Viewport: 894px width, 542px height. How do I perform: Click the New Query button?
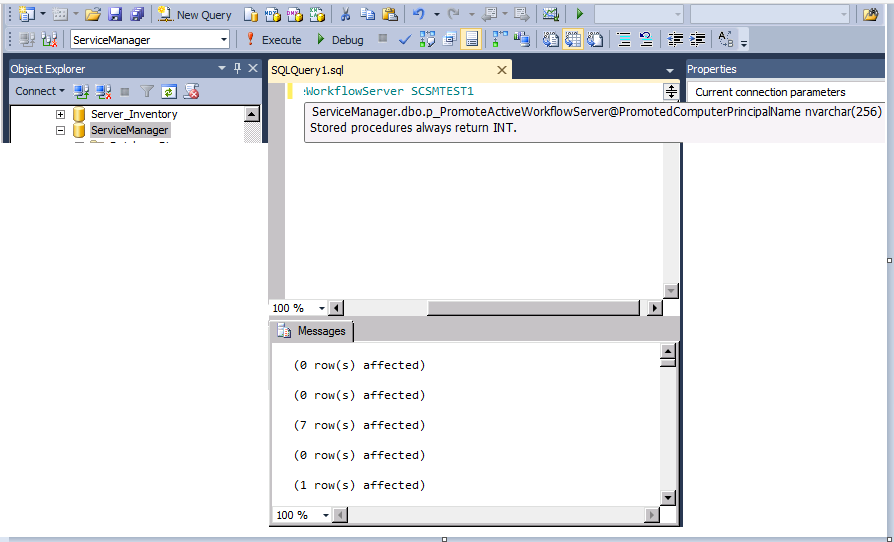click(x=195, y=14)
